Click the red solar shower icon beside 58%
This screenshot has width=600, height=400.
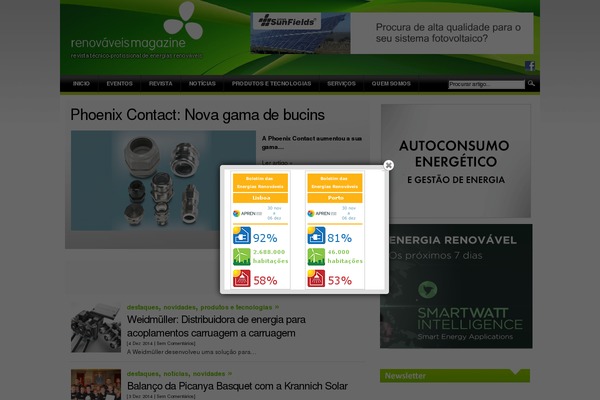tap(242, 278)
